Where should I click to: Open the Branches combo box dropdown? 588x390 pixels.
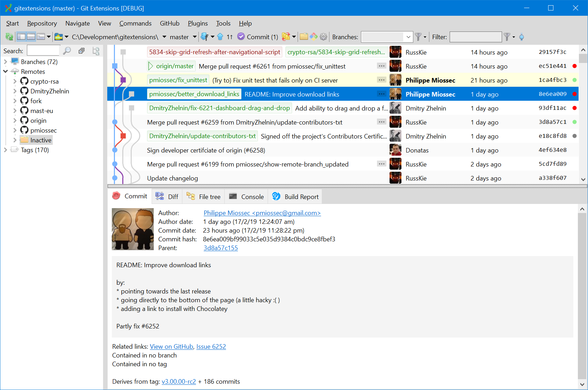click(x=408, y=37)
